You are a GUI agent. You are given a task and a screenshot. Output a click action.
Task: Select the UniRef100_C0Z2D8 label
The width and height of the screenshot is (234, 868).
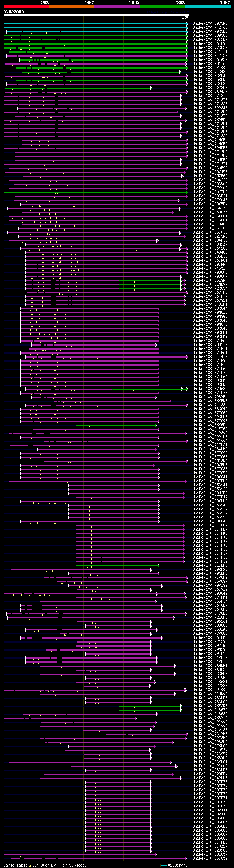[x=210, y=88]
